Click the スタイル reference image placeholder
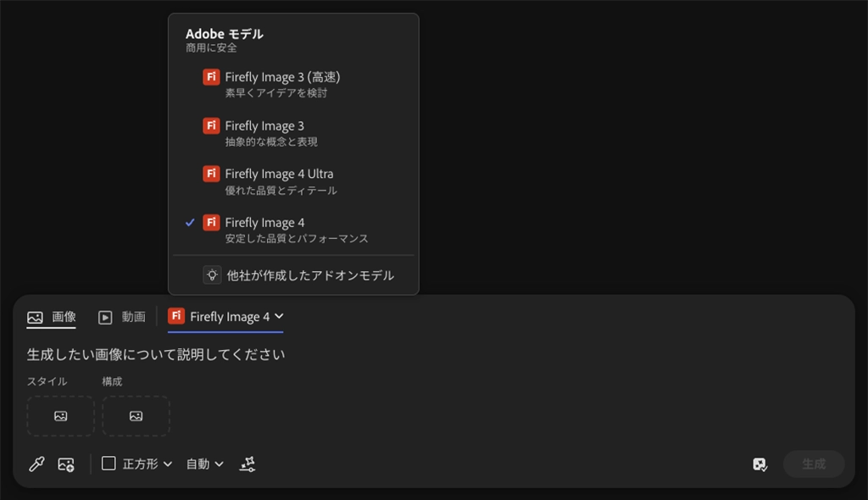 point(61,416)
